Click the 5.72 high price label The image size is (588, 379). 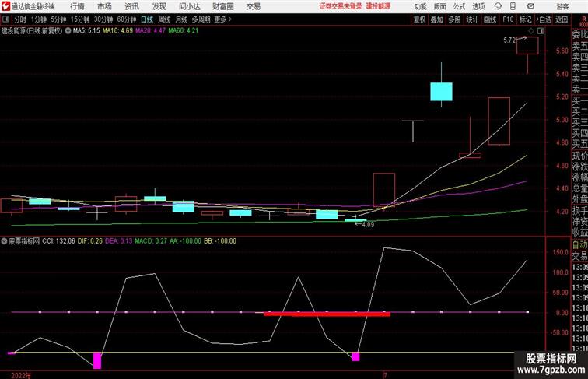(x=509, y=40)
